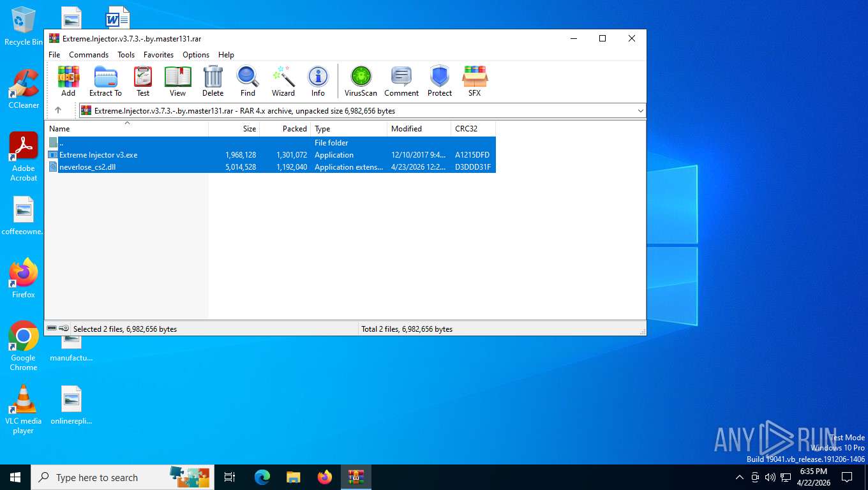Click the status bar key icon
The height and width of the screenshot is (490, 868).
[x=64, y=329]
